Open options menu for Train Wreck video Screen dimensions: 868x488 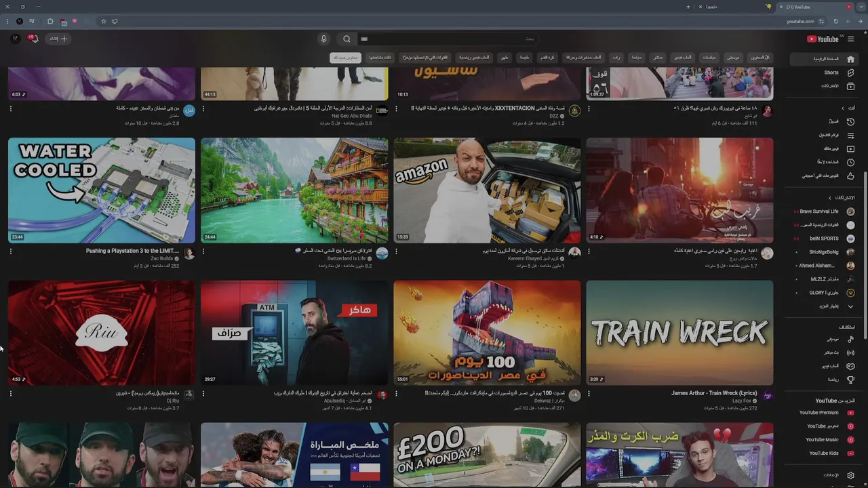(x=589, y=393)
